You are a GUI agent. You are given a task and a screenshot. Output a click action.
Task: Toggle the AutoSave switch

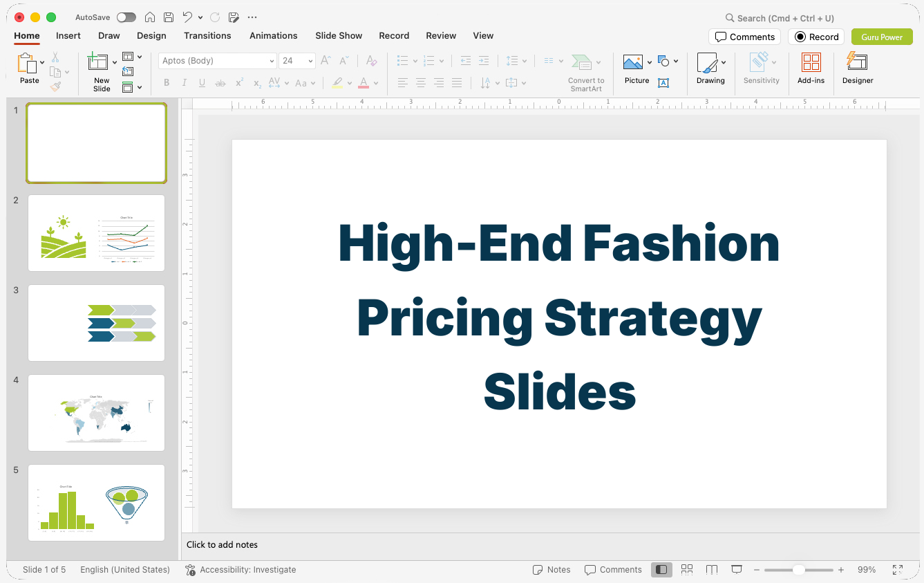[x=126, y=17]
